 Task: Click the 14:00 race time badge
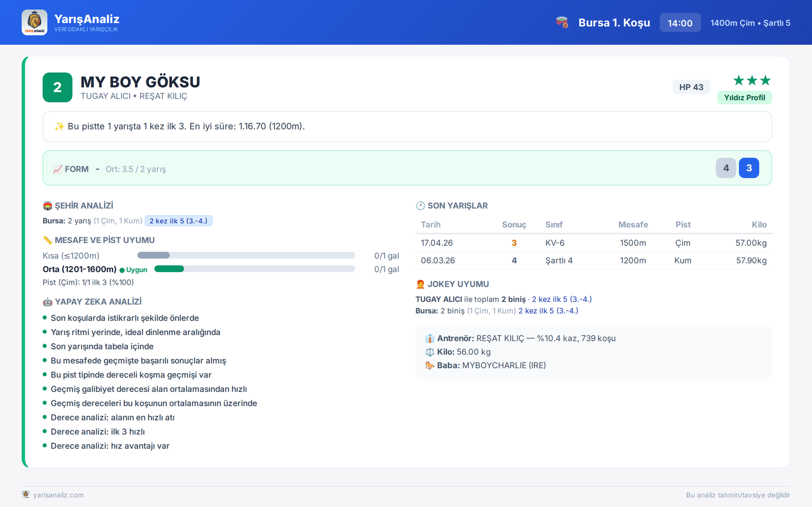[x=680, y=23]
